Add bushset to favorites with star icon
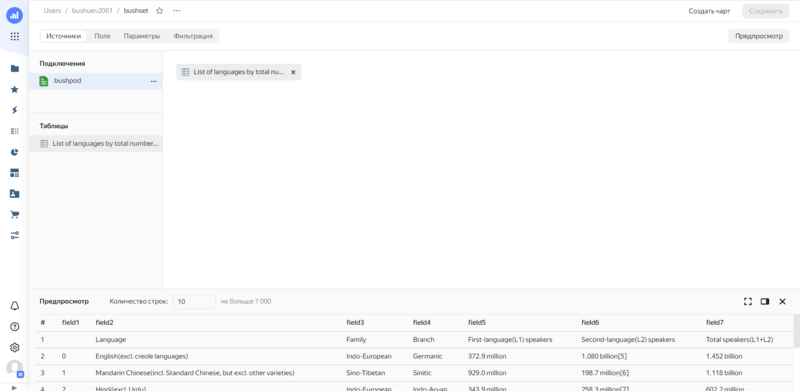This screenshot has height=391, width=800. pos(159,11)
